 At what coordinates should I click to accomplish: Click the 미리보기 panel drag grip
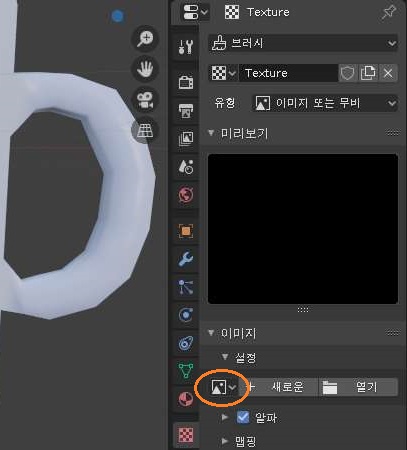click(x=393, y=133)
